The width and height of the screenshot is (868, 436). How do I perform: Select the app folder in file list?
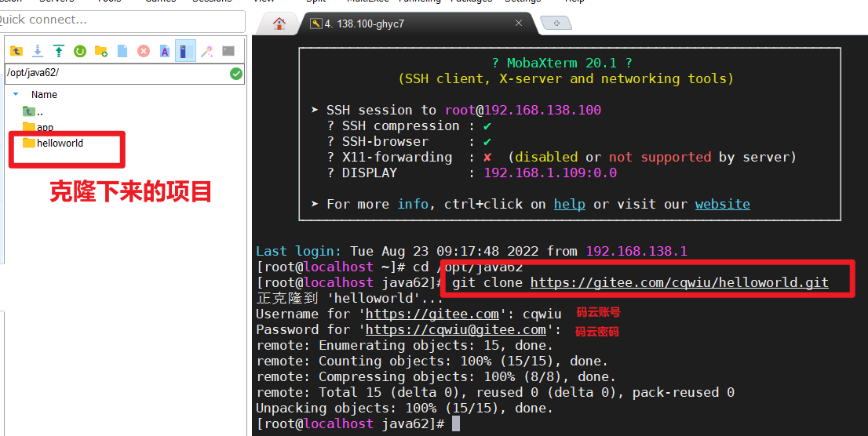click(38, 127)
